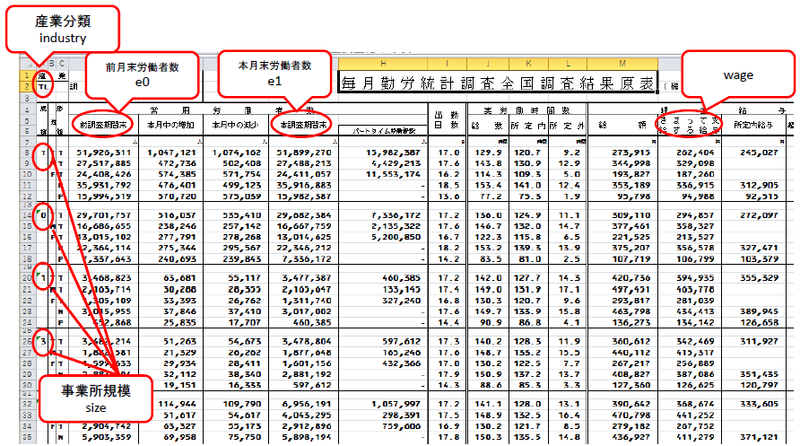Click cell with value 29,682,384

pyautogui.click(x=304, y=215)
